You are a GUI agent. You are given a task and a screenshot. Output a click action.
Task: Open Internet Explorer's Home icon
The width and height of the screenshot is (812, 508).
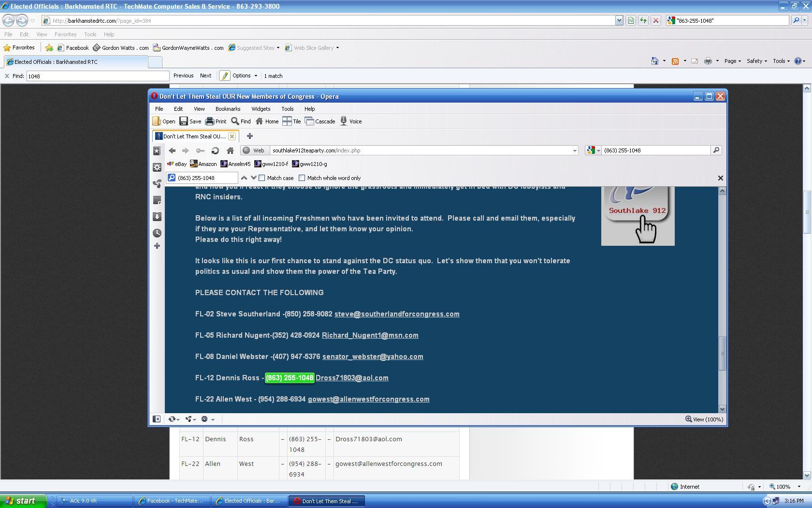(x=654, y=61)
